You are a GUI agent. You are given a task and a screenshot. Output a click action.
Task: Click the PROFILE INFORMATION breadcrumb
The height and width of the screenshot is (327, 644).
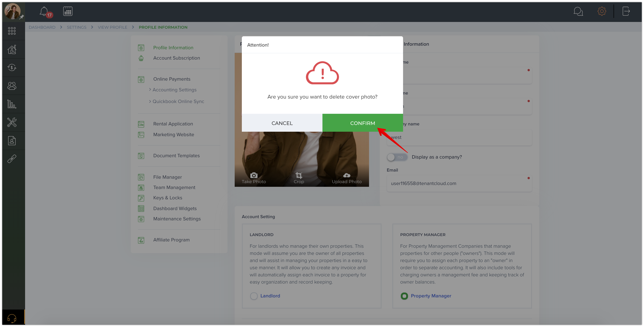pos(163,27)
